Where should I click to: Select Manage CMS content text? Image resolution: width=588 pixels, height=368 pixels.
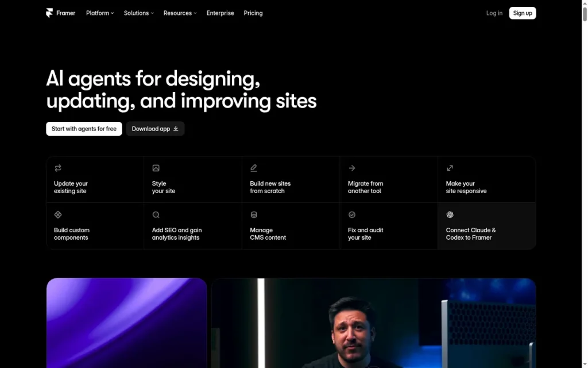point(268,233)
